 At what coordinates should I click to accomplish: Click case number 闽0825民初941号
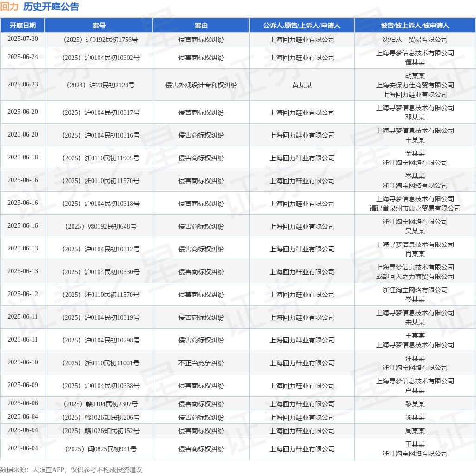(x=101, y=449)
